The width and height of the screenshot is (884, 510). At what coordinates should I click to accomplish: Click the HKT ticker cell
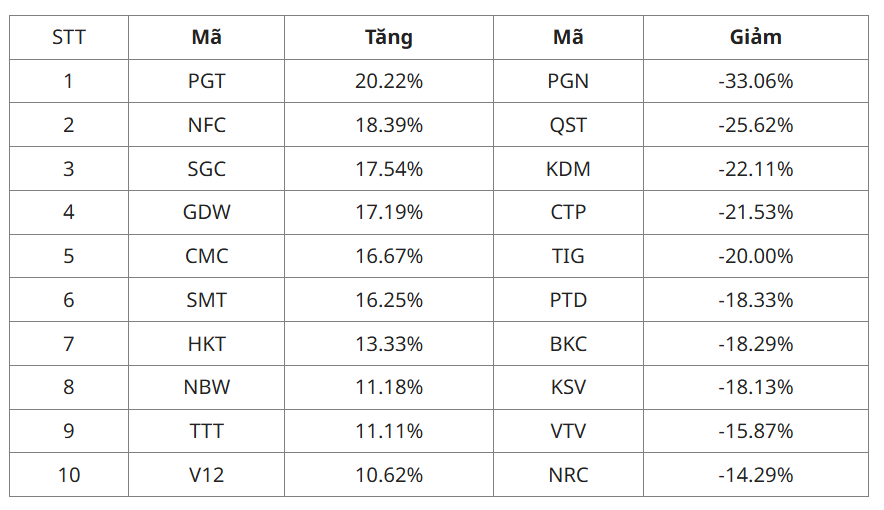click(x=206, y=344)
